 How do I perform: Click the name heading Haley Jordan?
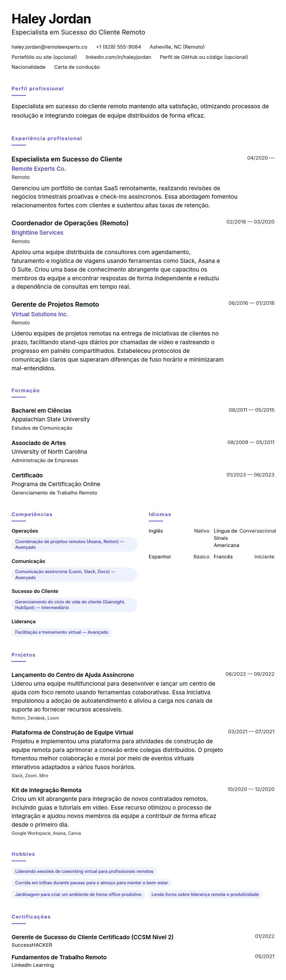51,19
